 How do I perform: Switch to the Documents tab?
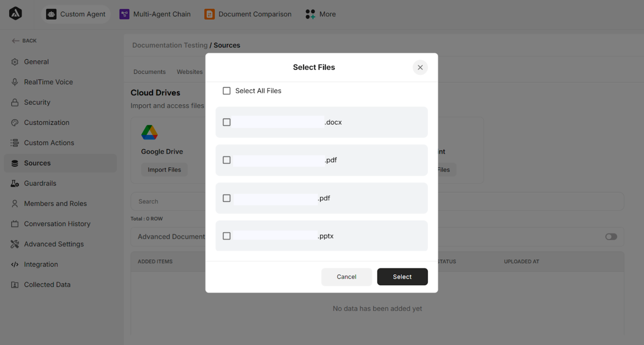(149, 72)
